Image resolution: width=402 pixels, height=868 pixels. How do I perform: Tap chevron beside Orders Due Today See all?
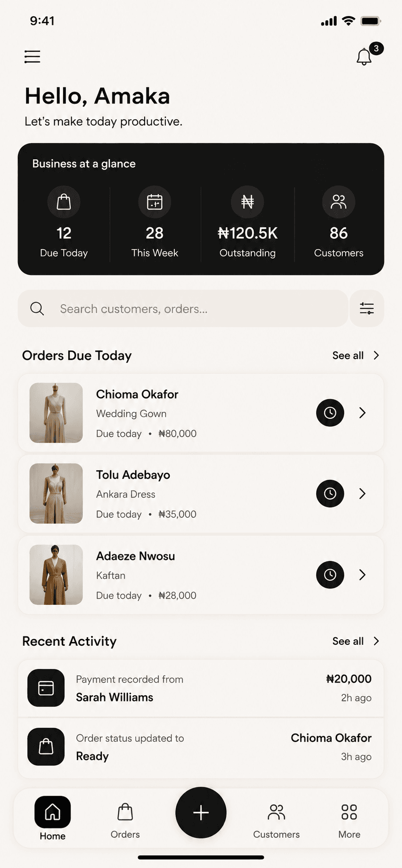tap(376, 355)
